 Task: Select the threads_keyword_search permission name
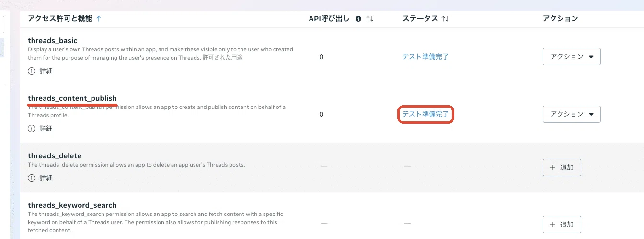tap(72, 205)
